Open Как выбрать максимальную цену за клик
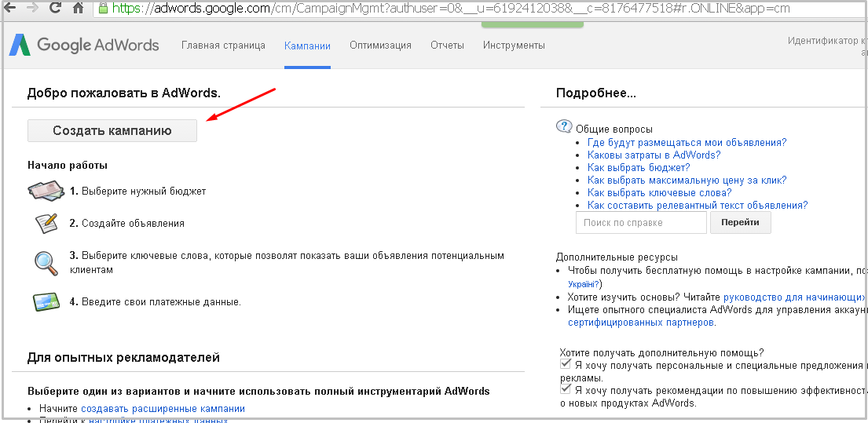This screenshot has width=868, height=423. click(687, 181)
